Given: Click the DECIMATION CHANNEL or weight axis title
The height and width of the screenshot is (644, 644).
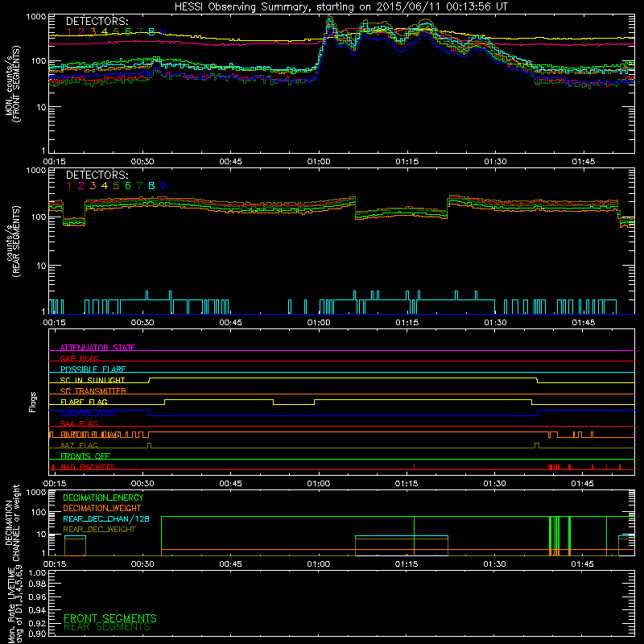Looking at the screenshot, I should (x=12, y=522).
